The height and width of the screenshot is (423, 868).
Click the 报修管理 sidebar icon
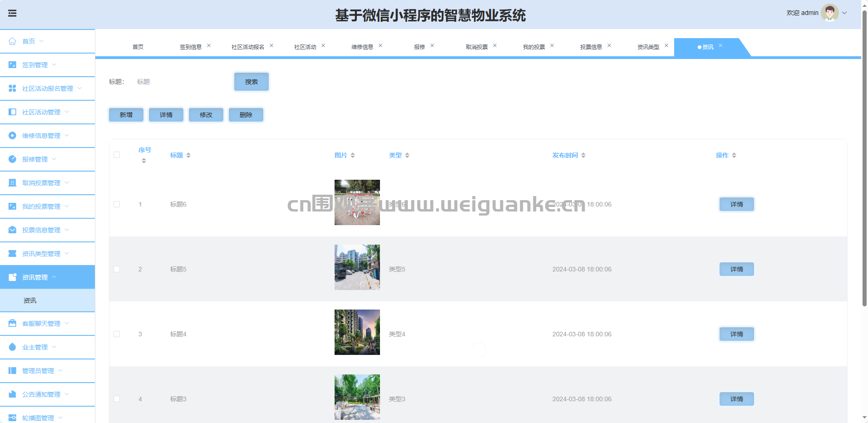coord(12,159)
